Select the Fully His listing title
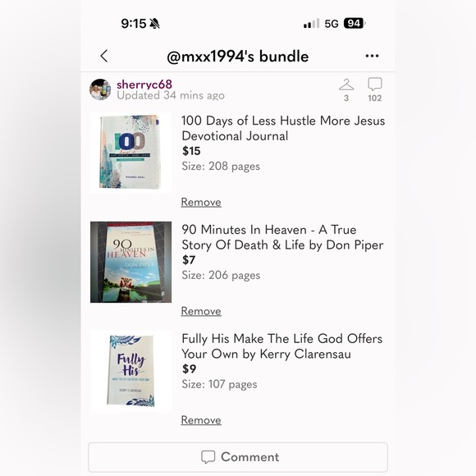The height and width of the screenshot is (476, 476). coord(282,346)
